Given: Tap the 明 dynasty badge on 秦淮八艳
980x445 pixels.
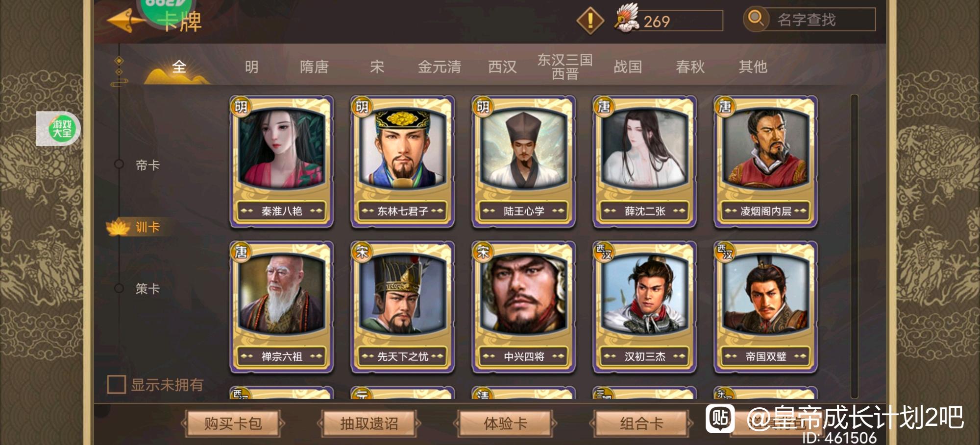Looking at the screenshot, I should pos(241,107).
